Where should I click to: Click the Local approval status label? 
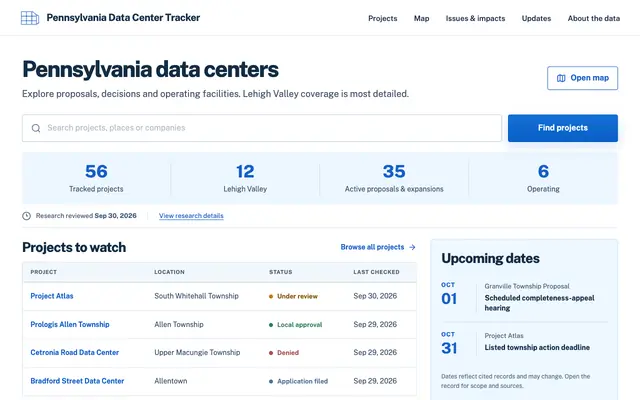coord(300,325)
